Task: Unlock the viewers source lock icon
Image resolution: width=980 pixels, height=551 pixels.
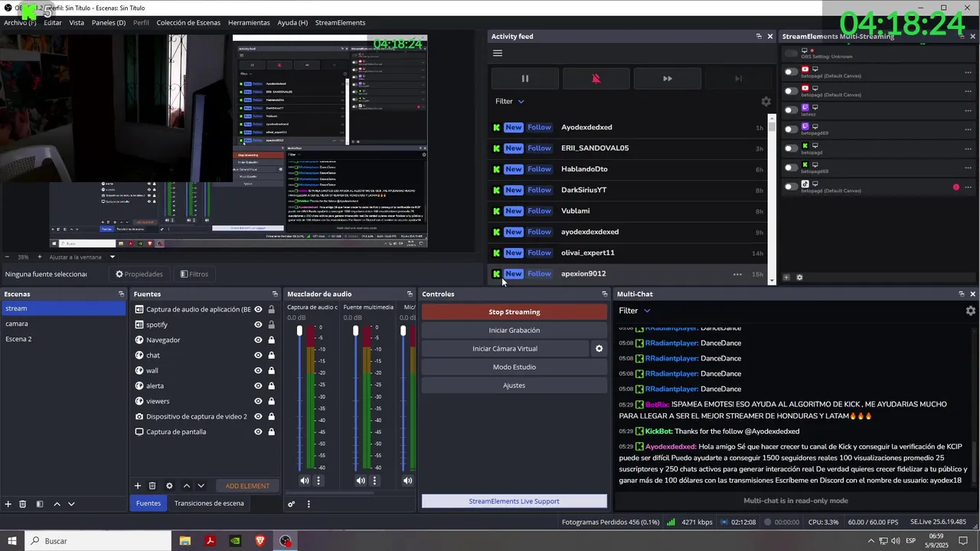Action: pyautogui.click(x=271, y=401)
